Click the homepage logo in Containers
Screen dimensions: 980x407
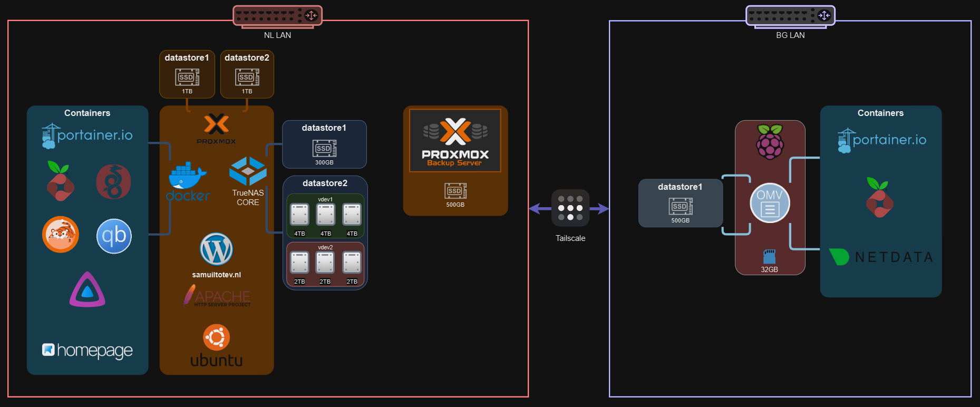pos(87,350)
